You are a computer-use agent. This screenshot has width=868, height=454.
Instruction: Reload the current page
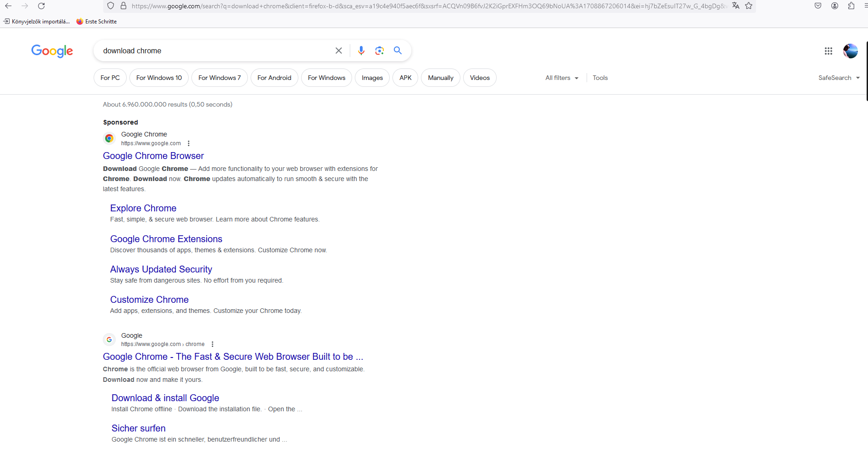(x=41, y=6)
